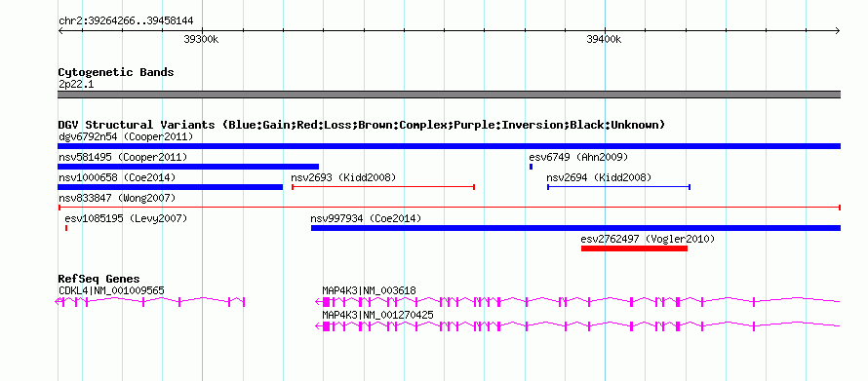Click the left arrow of the ruler

click(x=60, y=30)
